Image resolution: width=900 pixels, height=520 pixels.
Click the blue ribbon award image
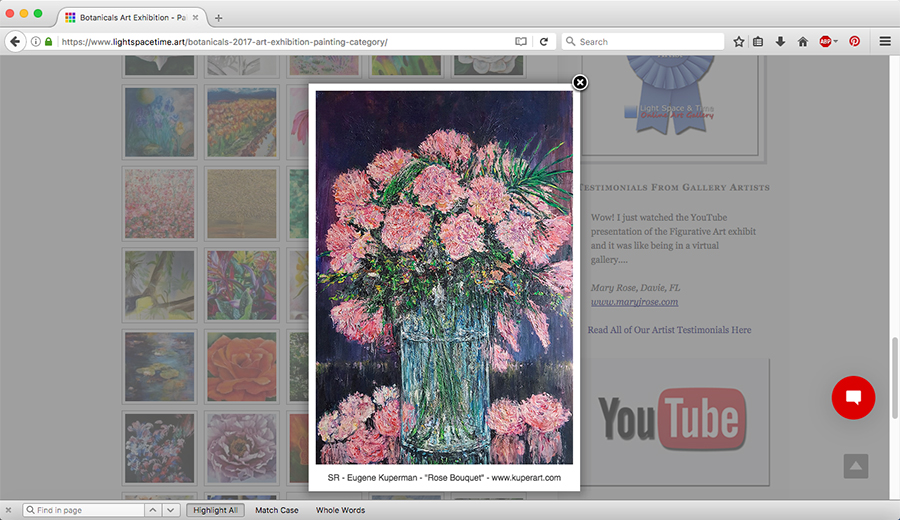tap(670, 95)
